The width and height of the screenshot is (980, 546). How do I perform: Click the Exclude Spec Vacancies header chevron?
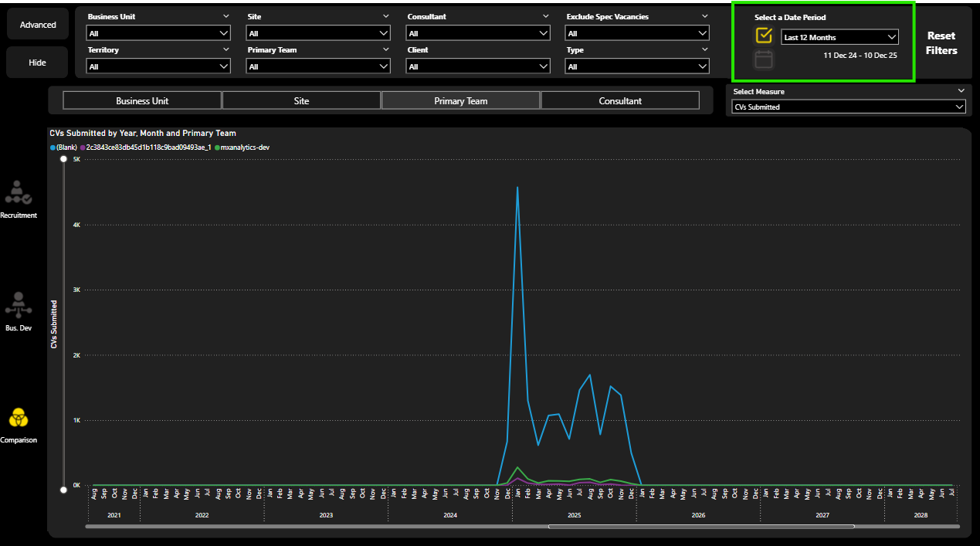(704, 16)
